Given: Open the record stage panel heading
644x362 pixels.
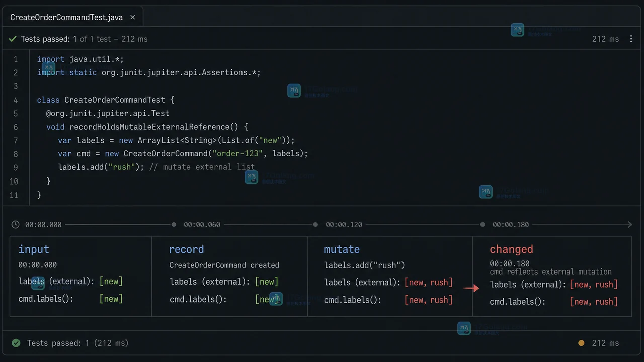Looking at the screenshot, I should [187, 249].
